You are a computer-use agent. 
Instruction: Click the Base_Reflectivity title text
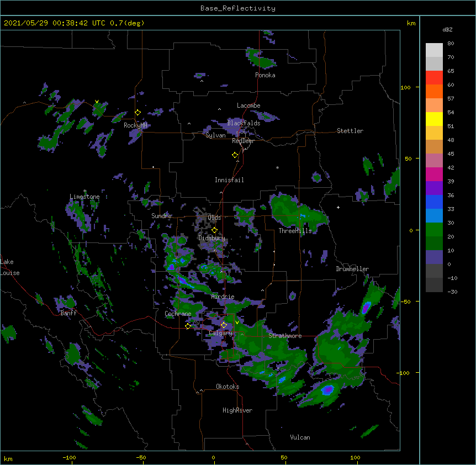pos(238,8)
